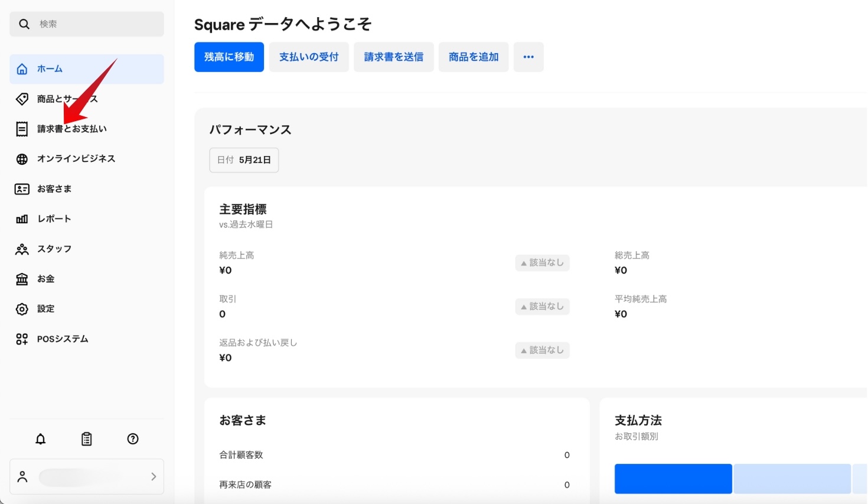This screenshot has height=504, width=868.
Task: Click 該当なし badge beside 返品および払い戻し
Action: click(542, 350)
